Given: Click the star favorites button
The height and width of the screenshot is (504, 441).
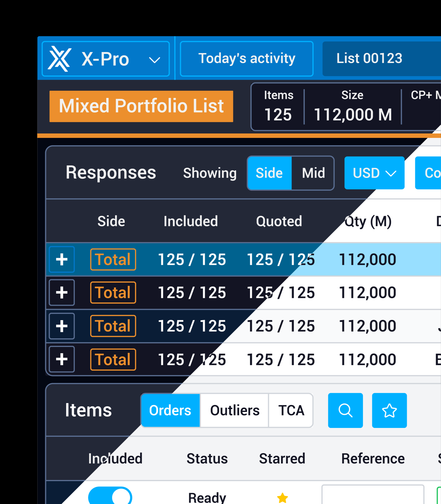Looking at the screenshot, I should (389, 410).
